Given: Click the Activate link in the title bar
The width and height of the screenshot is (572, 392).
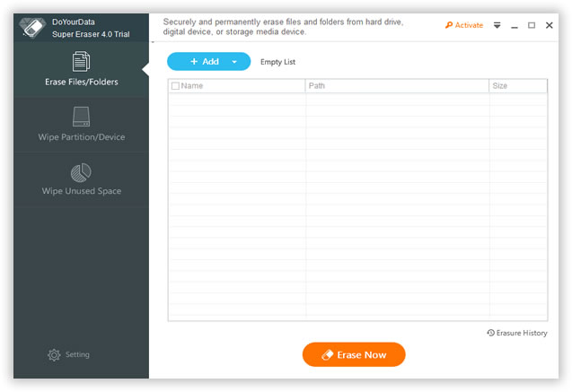Looking at the screenshot, I should click(x=464, y=25).
